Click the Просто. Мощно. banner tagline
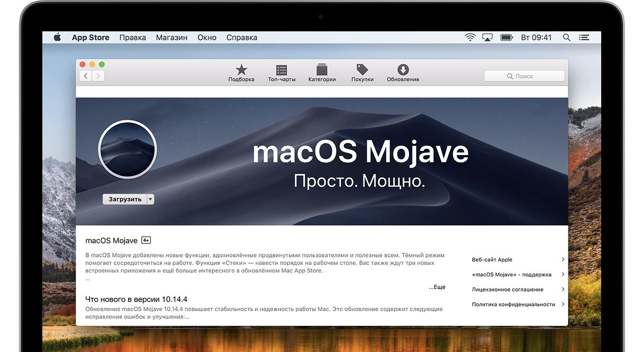The image size is (644, 352). (359, 181)
